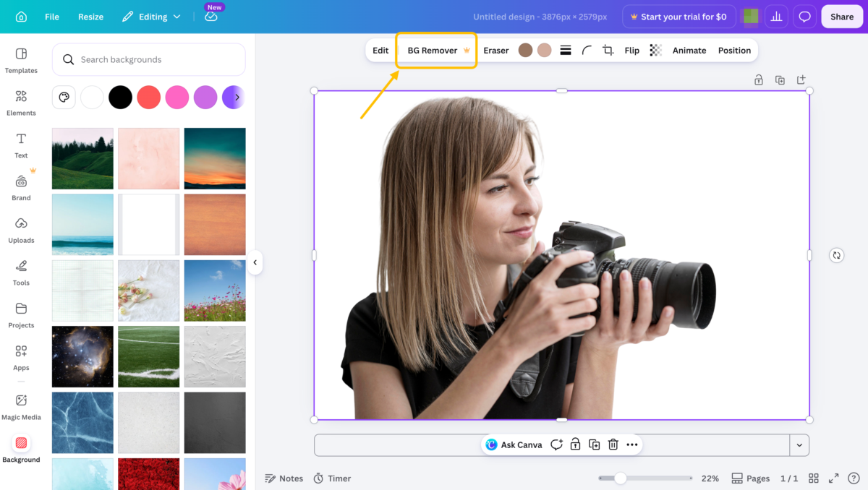Click Start your trial for $0
This screenshot has height=490, width=868.
pyautogui.click(x=678, y=17)
